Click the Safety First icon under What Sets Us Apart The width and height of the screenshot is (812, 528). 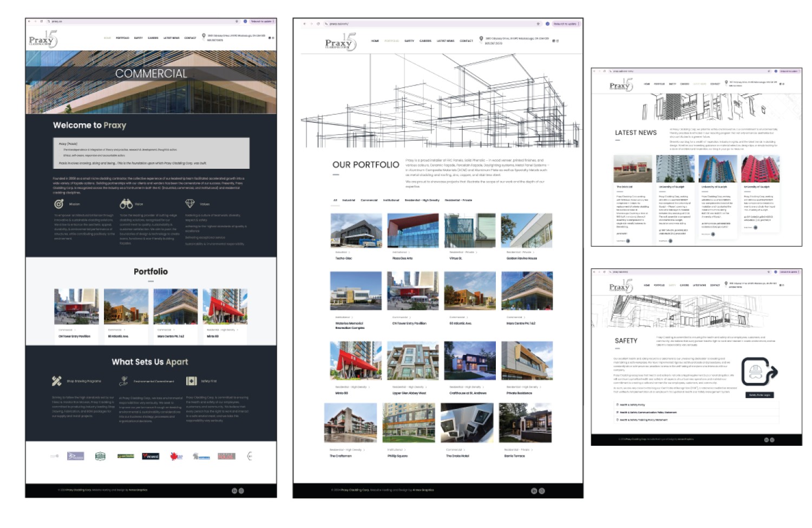192,381
